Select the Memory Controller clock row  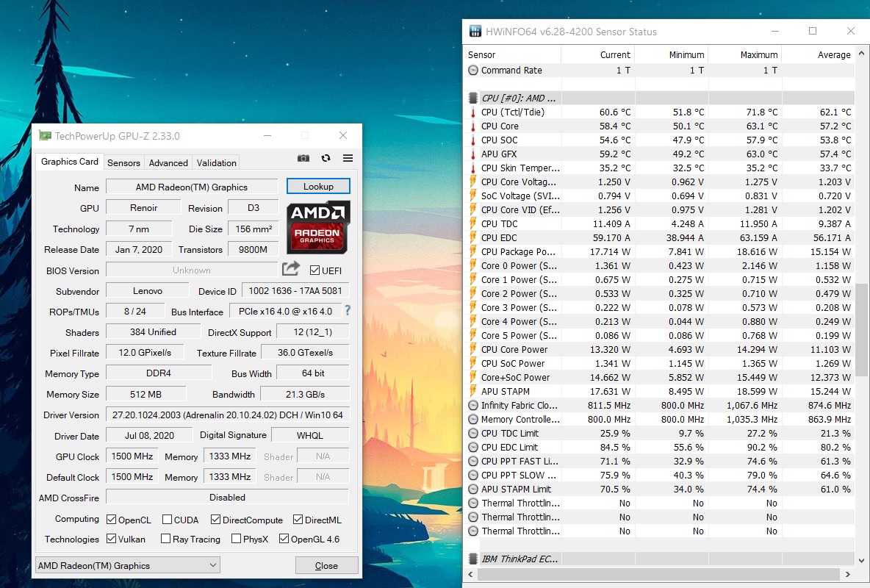pos(659,419)
